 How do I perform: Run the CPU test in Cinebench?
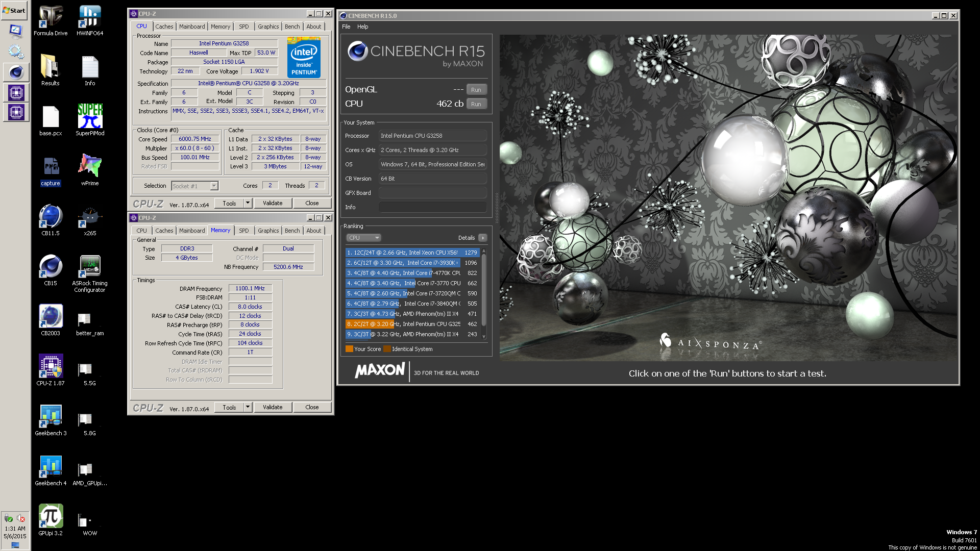pyautogui.click(x=476, y=104)
